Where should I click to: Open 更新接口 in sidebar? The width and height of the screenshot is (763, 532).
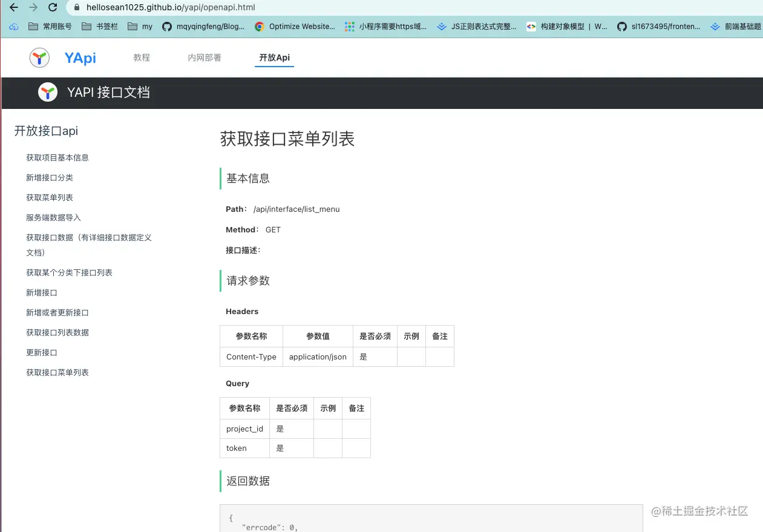tap(42, 352)
